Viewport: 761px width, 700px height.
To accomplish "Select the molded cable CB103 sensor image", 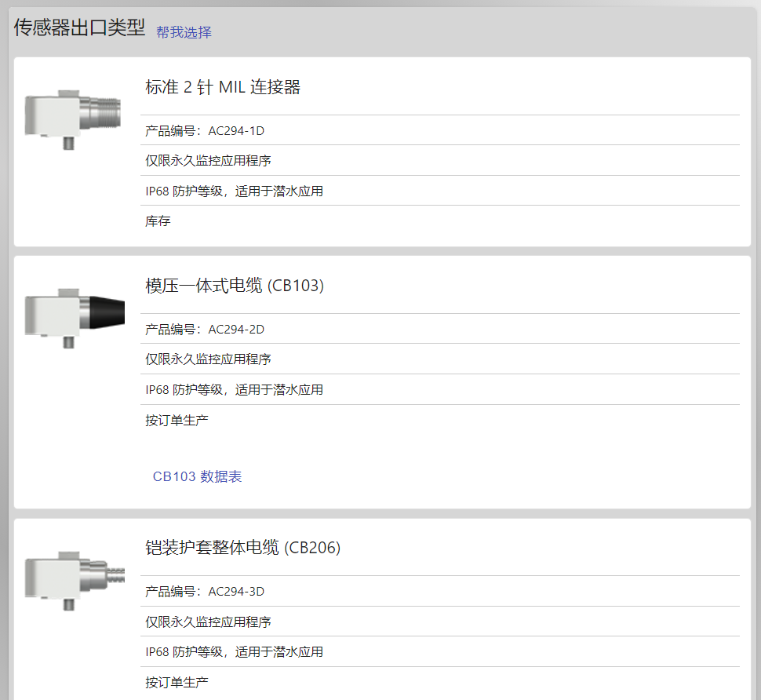I will pos(75,318).
